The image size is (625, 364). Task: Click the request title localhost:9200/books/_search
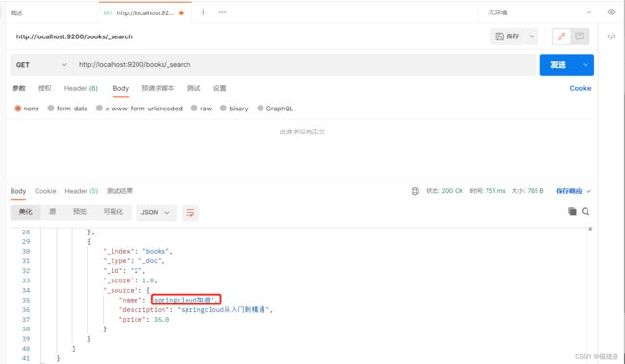(74, 36)
